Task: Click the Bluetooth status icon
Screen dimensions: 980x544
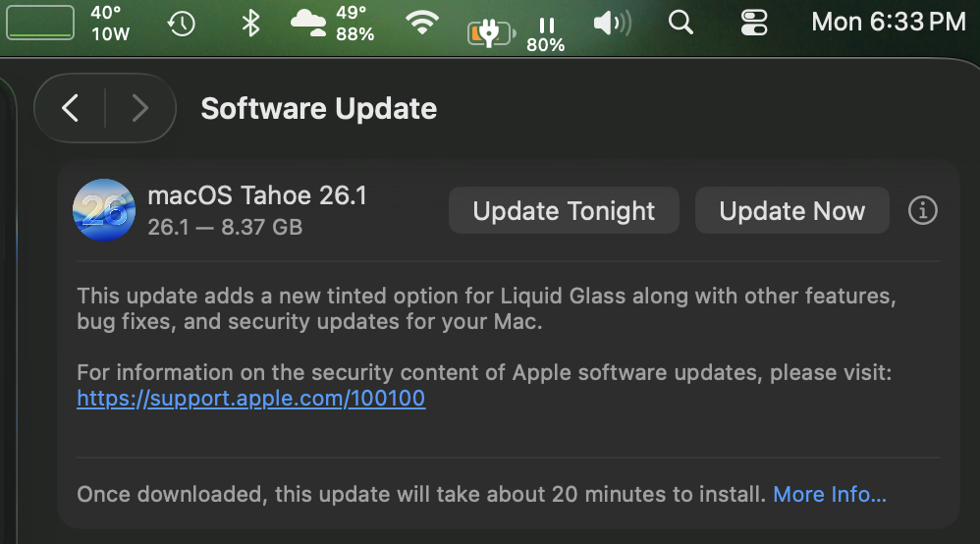Action: [250, 24]
